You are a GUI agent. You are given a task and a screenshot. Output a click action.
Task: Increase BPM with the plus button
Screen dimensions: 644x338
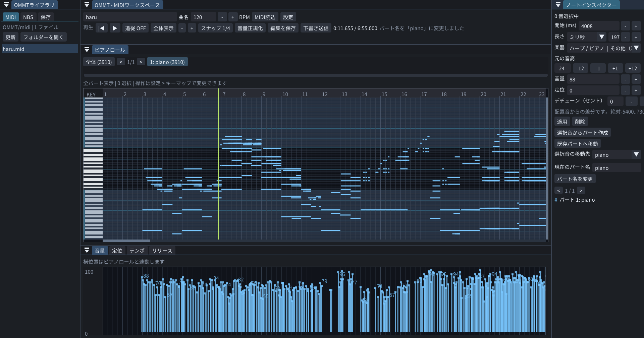tap(233, 17)
